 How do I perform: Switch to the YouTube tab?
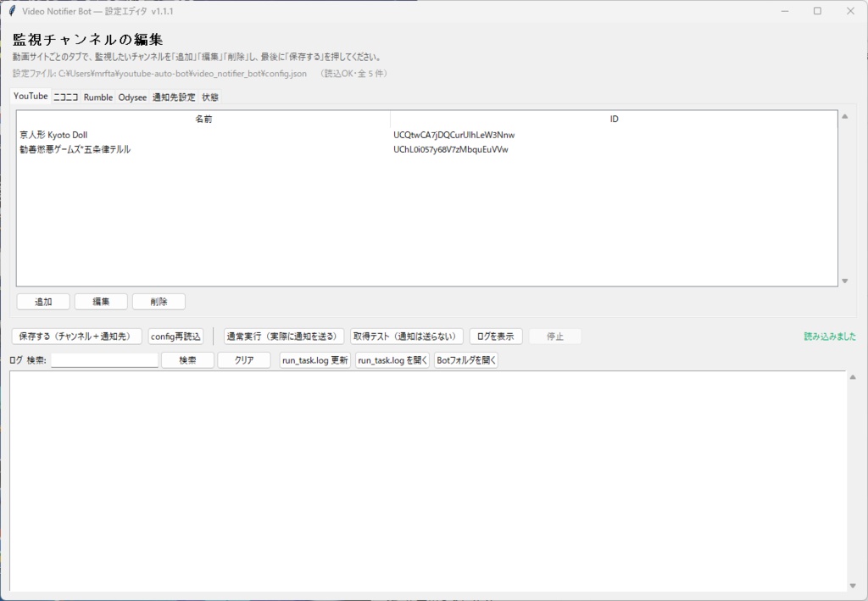tap(31, 97)
